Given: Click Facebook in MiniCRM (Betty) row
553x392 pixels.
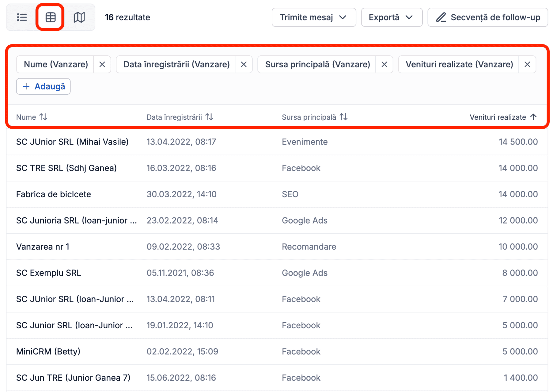Looking at the screenshot, I should click(x=301, y=352).
